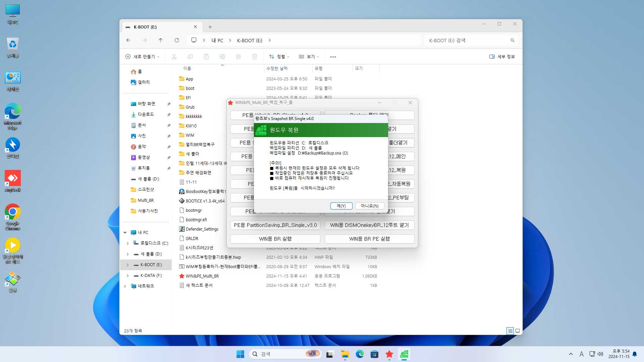Expand K-DATA (F:) tree node

click(127, 275)
